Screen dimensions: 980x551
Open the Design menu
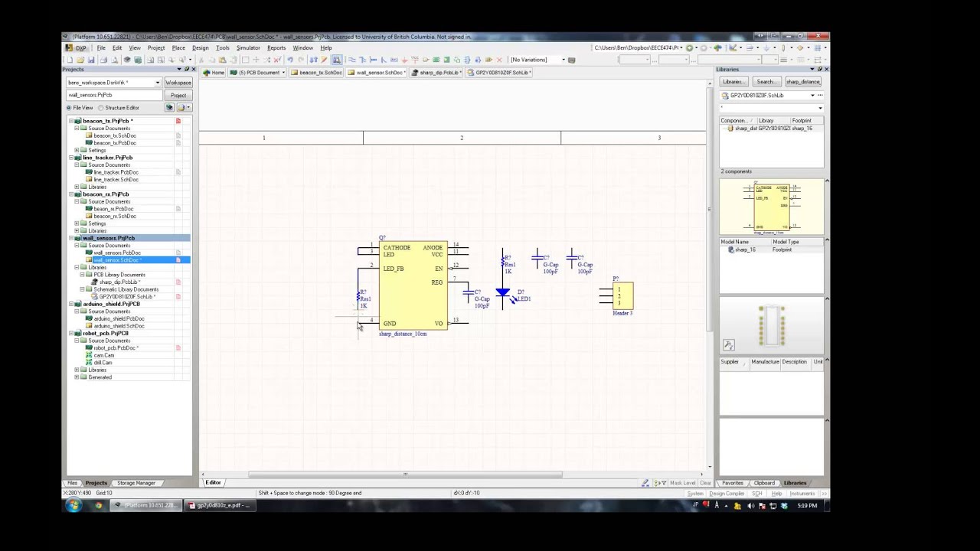pos(200,48)
